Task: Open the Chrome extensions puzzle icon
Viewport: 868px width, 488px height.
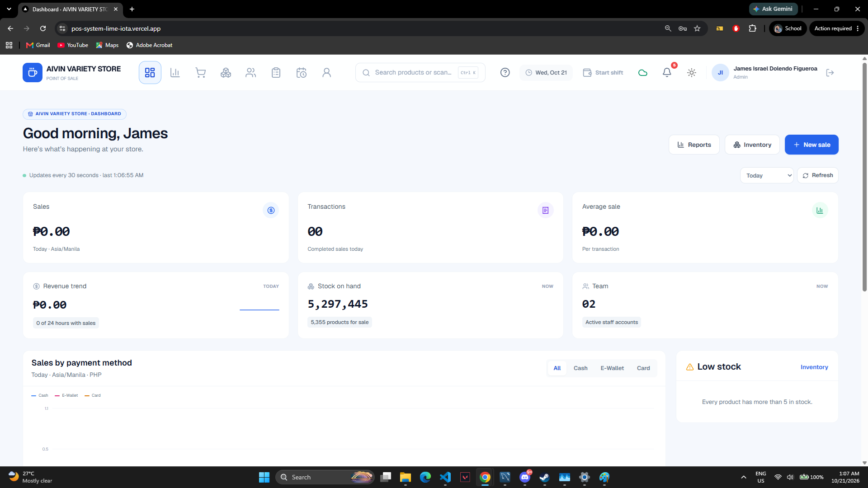Action: point(752,28)
